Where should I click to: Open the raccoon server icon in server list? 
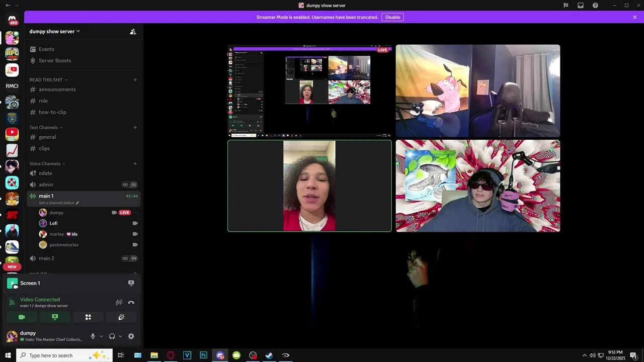point(12,102)
